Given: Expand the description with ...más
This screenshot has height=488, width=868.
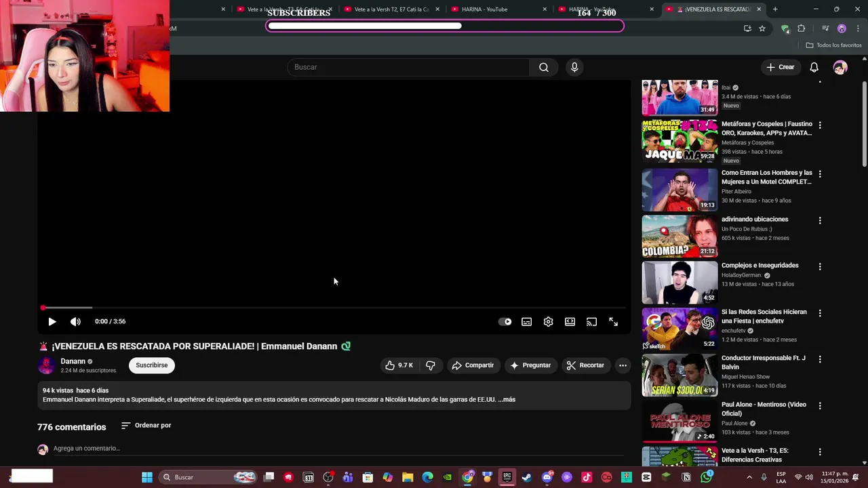Looking at the screenshot, I should [507, 400].
